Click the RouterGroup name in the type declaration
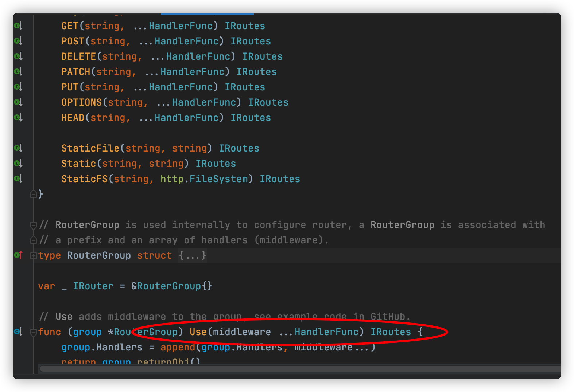Screen dimensions: 574x392 point(99,255)
